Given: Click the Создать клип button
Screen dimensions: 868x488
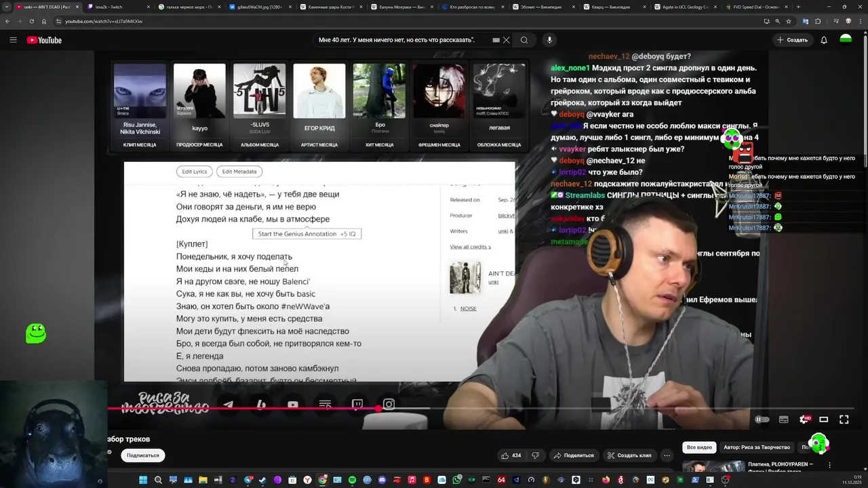Looking at the screenshot, I should [629, 455].
